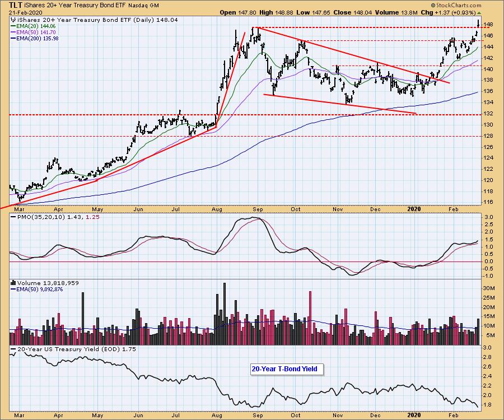Click the 116 price axis label

[x=488, y=202]
